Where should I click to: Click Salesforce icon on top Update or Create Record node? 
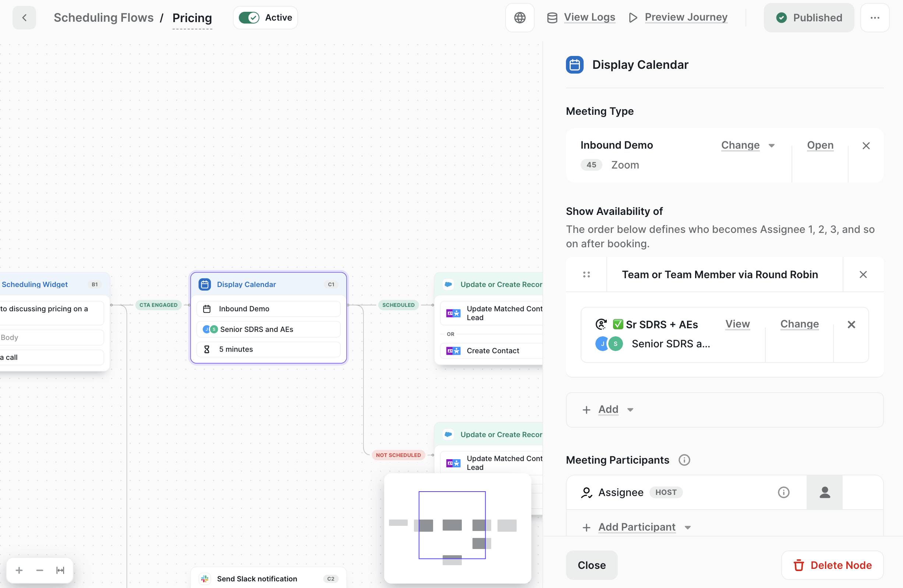pos(449,284)
